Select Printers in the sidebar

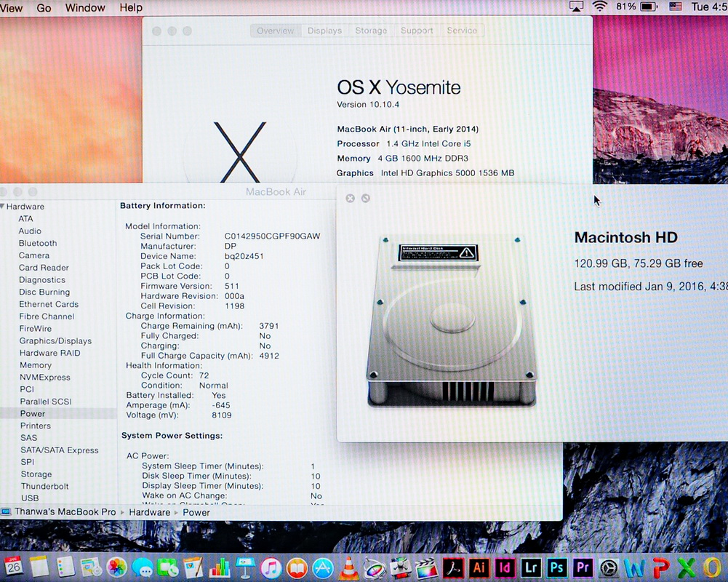click(36, 426)
